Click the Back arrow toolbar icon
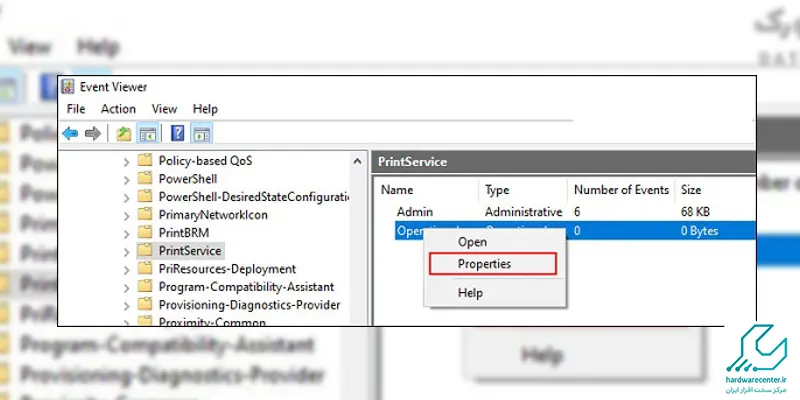 point(70,134)
